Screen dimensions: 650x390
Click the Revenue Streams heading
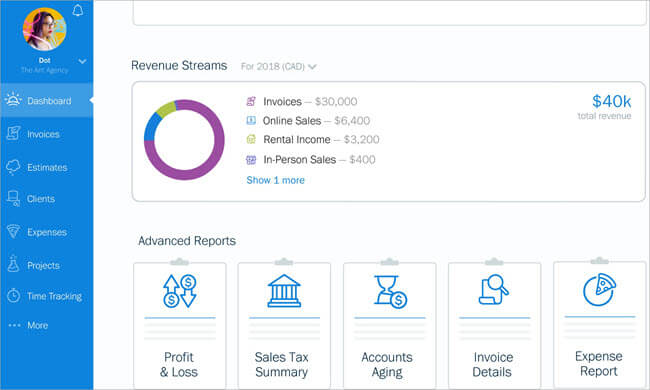(x=179, y=65)
